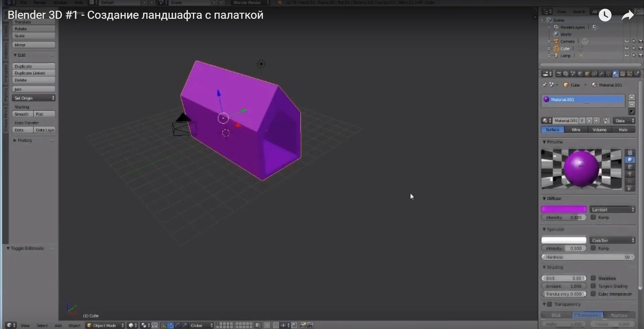Image resolution: width=644 pixels, height=329 pixels.
Task: Click the YouTube Share arrow icon
Action: pyautogui.click(x=628, y=15)
